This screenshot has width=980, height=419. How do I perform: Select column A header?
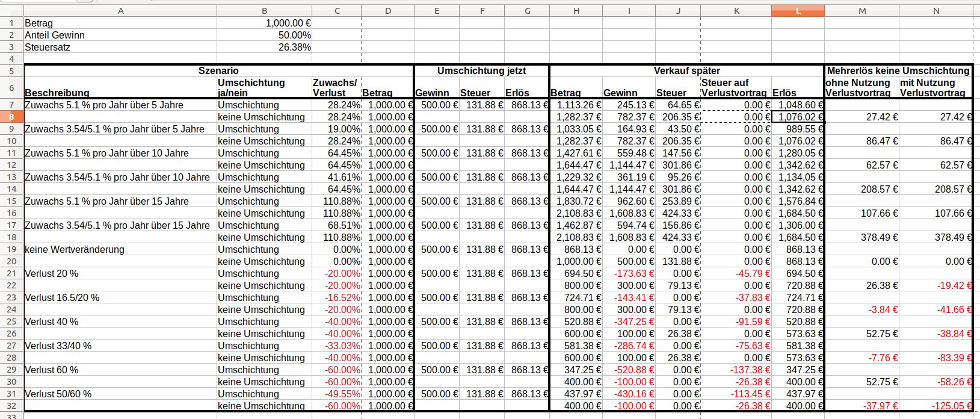tap(120, 11)
